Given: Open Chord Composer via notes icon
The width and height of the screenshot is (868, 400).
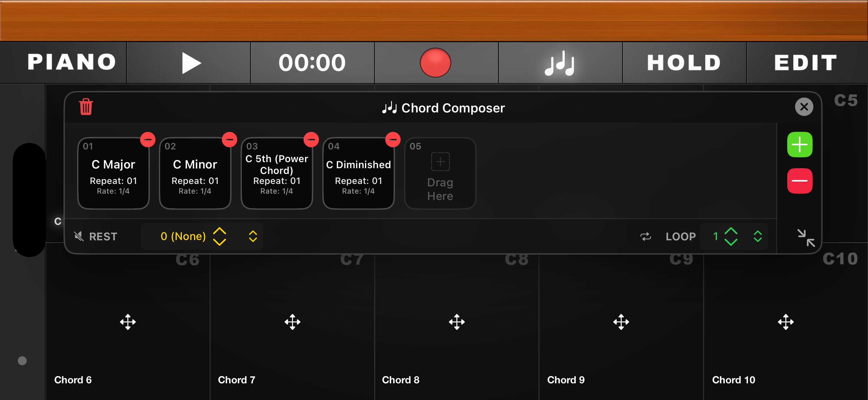Looking at the screenshot, I should (560, 63).
